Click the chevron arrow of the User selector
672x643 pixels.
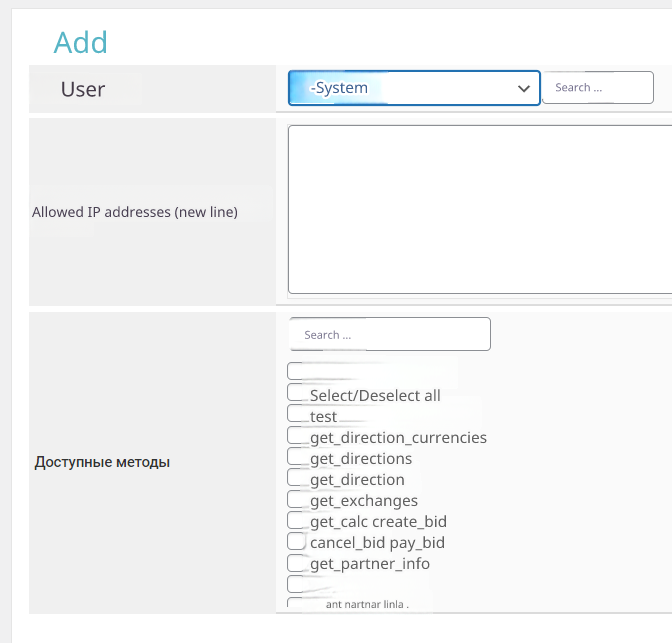coord(524,88)
